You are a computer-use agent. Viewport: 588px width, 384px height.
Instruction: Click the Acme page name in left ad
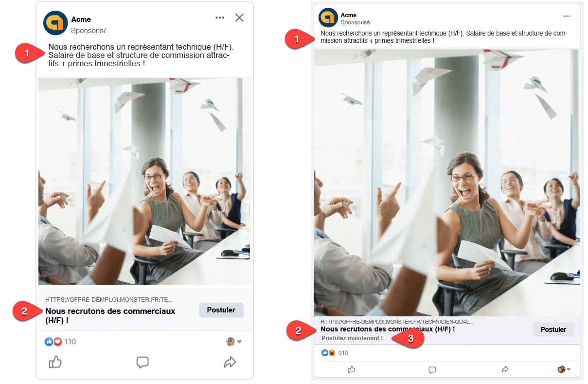(81, 19)
